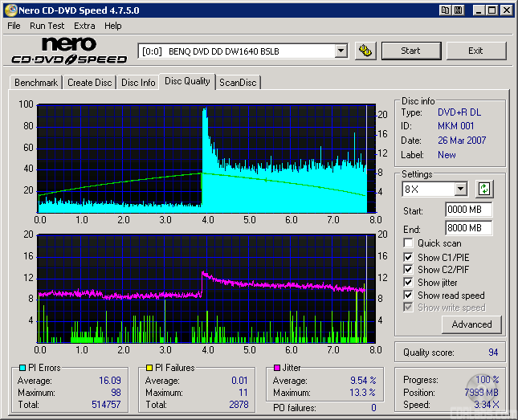The height and width of the screenshot is (420, 518).
Task: Click the magenta Jitter legend square
Action: [276, 368]
